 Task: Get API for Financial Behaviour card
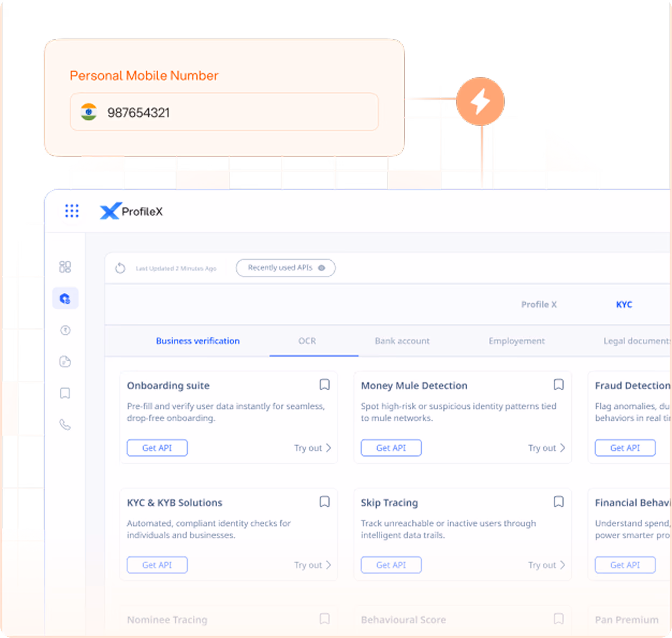tap(625, 565)
